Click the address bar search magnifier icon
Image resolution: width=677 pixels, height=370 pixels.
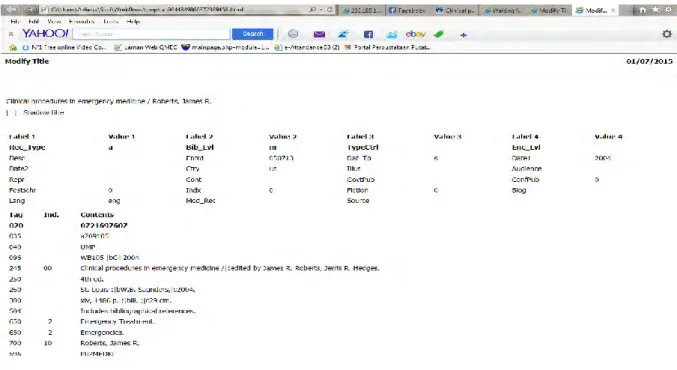pyautogui.click(x=312, y=9)
